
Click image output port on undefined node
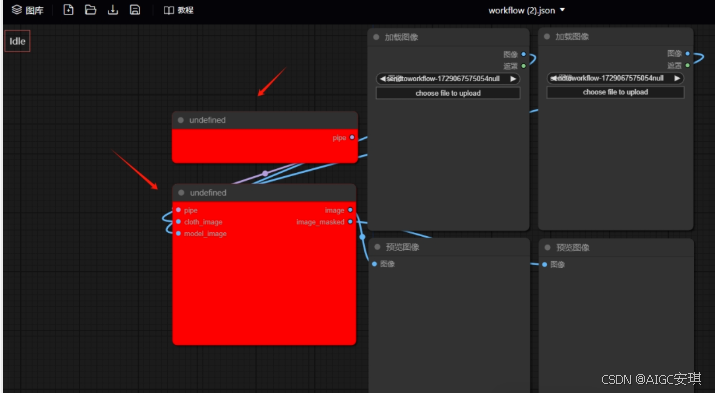tap(350, 210)
